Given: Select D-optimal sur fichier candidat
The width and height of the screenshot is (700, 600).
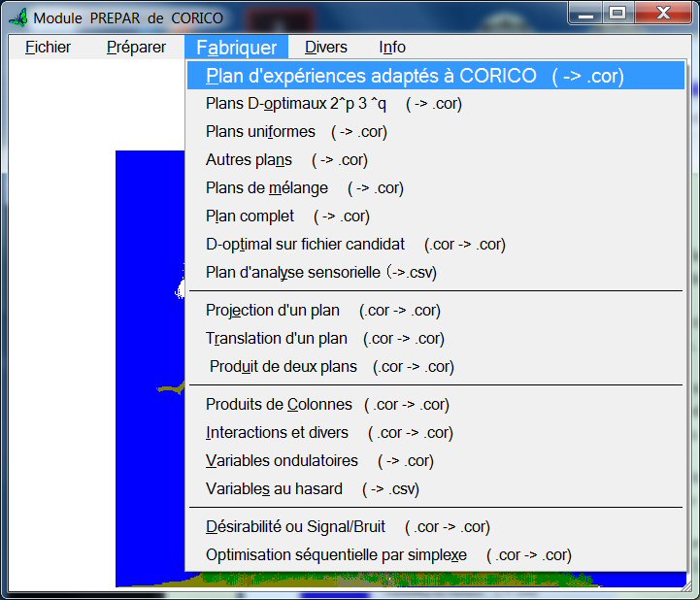Looking at the screenshot, I should click(x=436, y=245).
